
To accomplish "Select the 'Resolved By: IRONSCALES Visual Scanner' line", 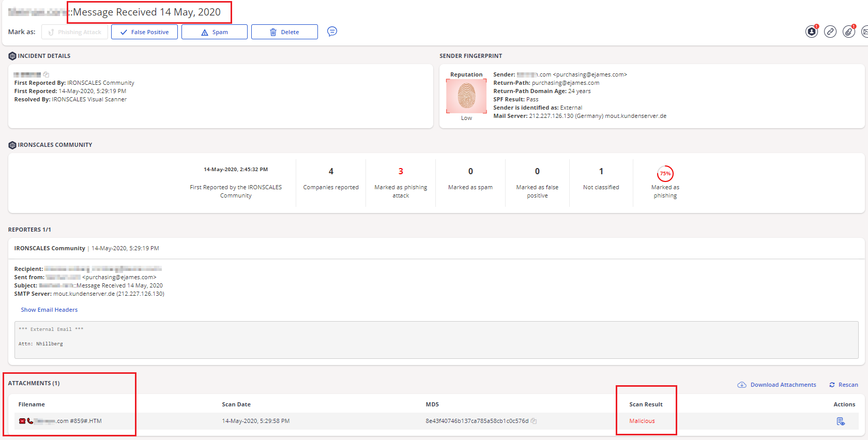I will [x=70, y=99].
